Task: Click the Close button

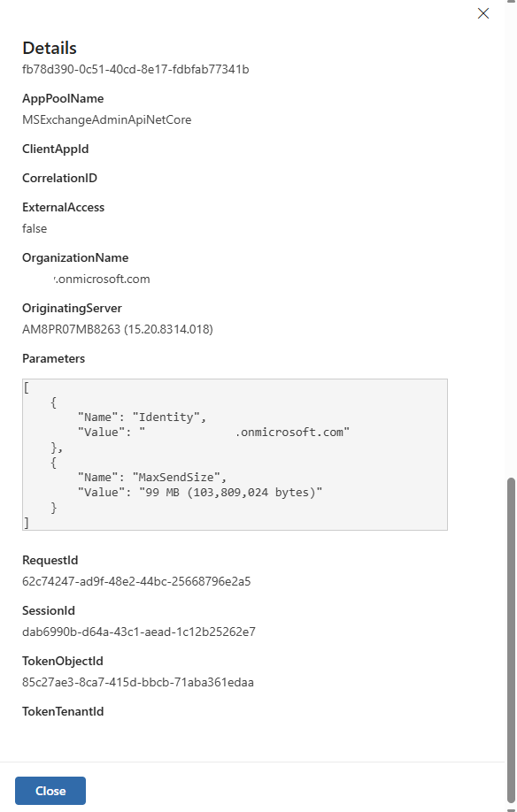Action: 50,790
